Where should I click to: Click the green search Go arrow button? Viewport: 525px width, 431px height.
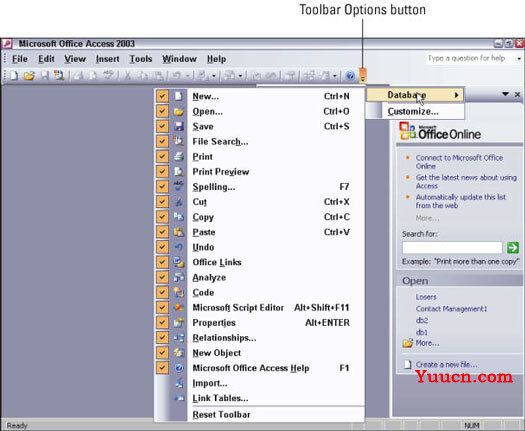[513, 248]
